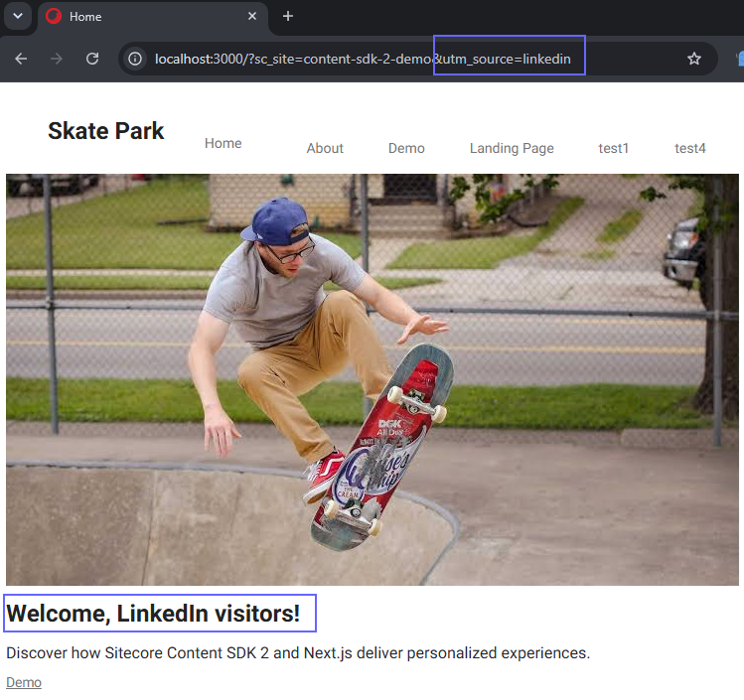The height and width of the screenshot is (700, 744).
Task: Go forward with the forward arrow
Action: 57,59
